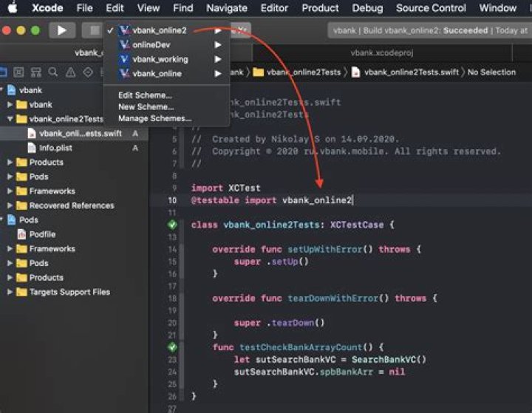The height and width of the screenshot is (413, 532).
Task: Choose Manage Schemes… from the list
Action: 154,118
